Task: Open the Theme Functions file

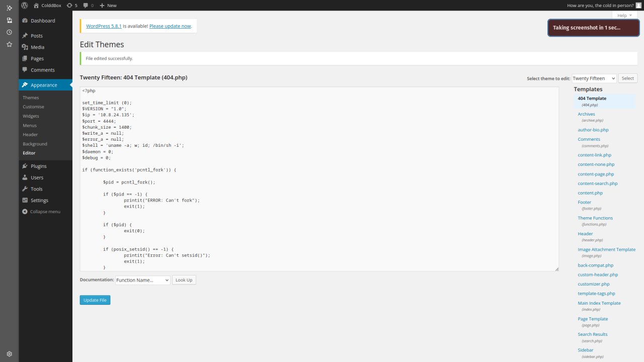Action: pyautogui.click(x=595, y=218)
